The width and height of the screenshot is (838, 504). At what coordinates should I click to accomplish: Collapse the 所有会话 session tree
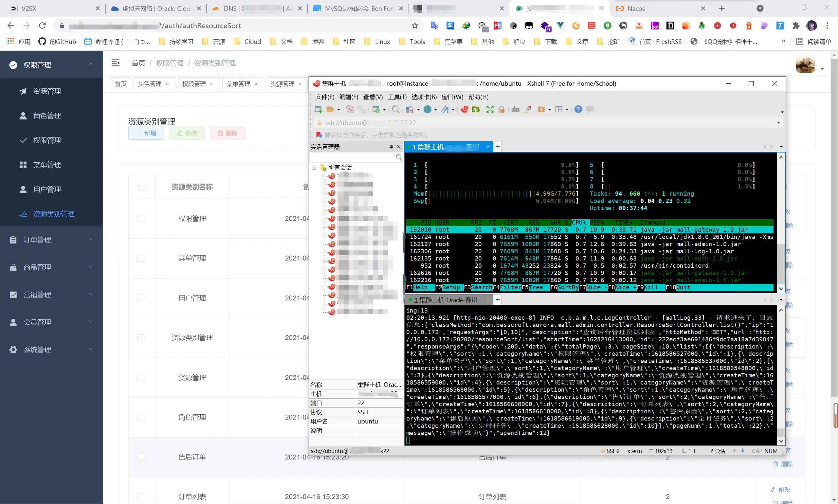(x=314, y=168)
